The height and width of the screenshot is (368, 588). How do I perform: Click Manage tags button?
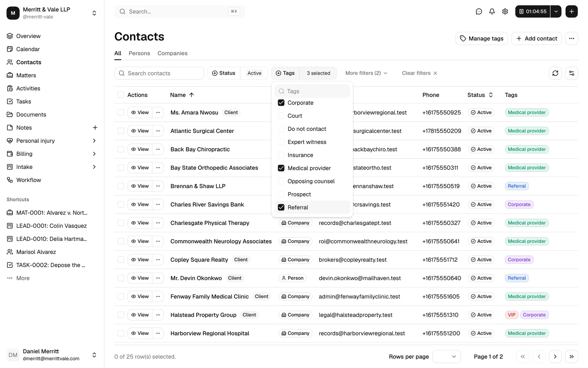pos(481,38)
